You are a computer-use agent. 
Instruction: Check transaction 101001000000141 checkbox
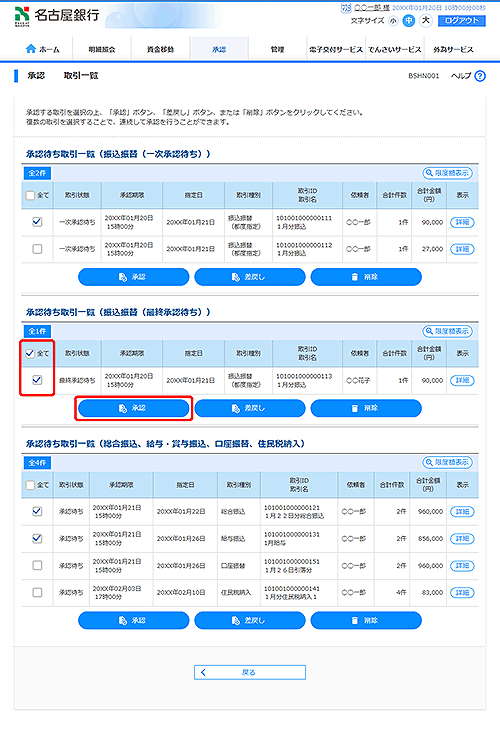point(37,592)
